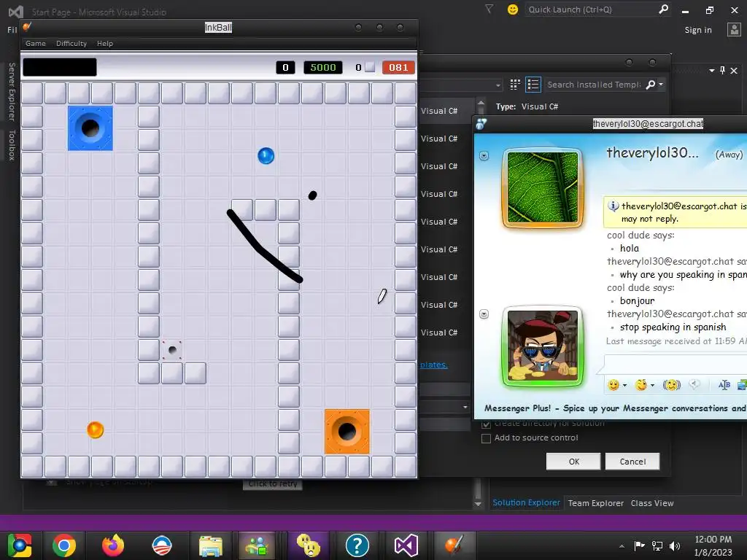Change the font with the AB icon
Viewport: 747px width, 560px height.
724,385
